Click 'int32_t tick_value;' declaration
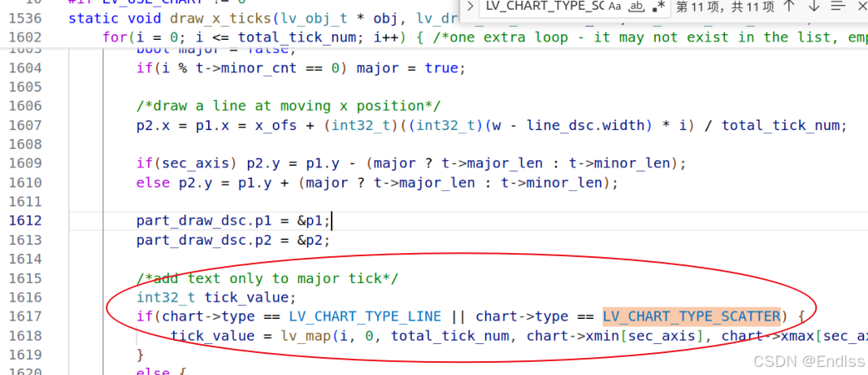The height and width of the screenshot is (375, 868). coord(216,298)
